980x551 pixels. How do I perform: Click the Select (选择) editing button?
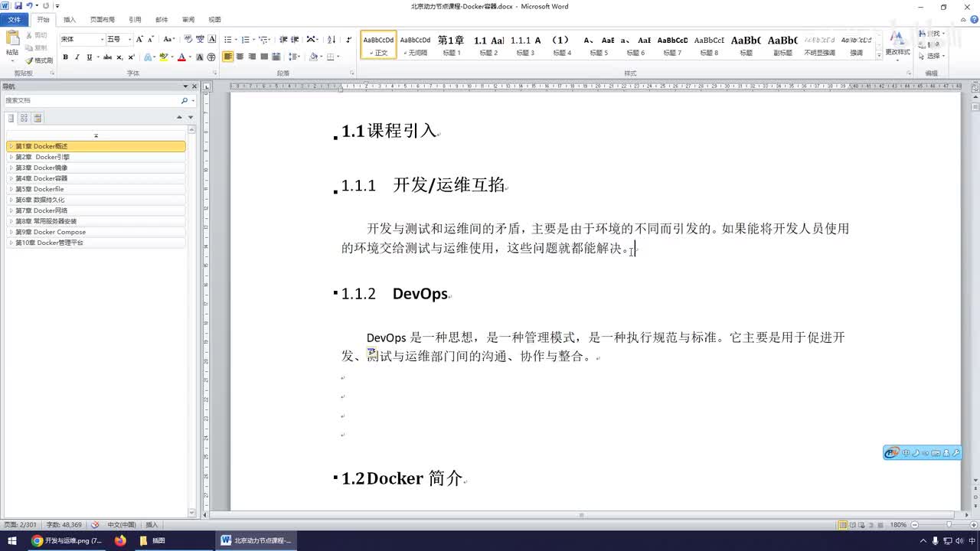[932, 56]
